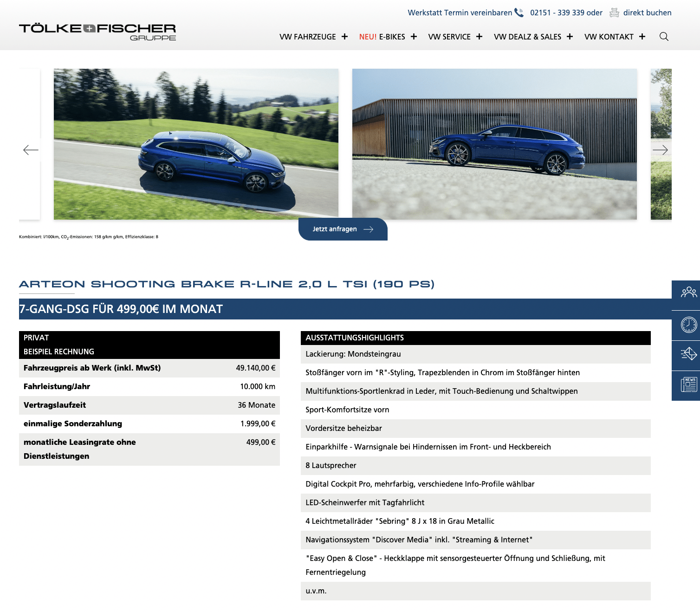Screen dimensions: 700x612
Task: Click LED-Scheinwerfer mit Tagfahrlicht row
Action: (476, 503)
